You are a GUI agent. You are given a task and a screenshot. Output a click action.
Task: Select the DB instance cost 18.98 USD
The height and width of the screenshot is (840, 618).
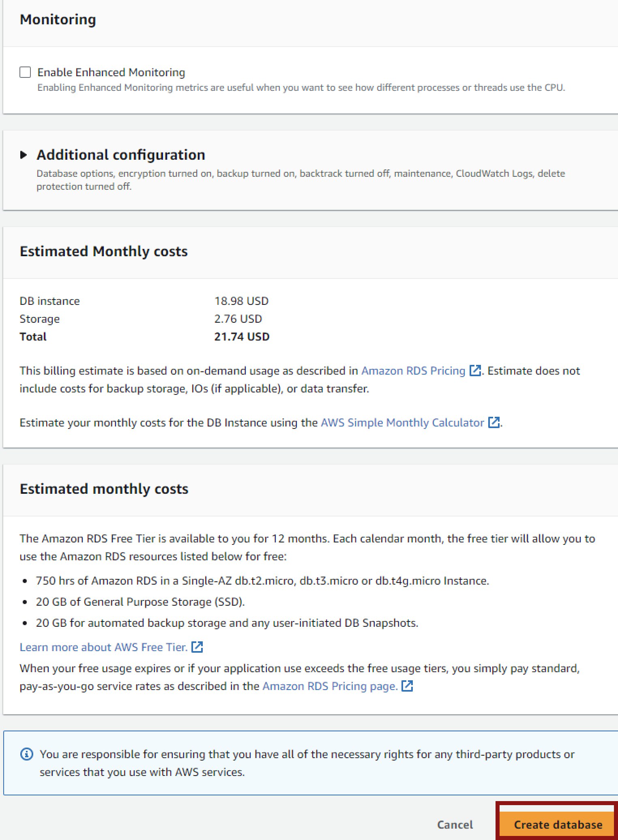pos(241,301)
